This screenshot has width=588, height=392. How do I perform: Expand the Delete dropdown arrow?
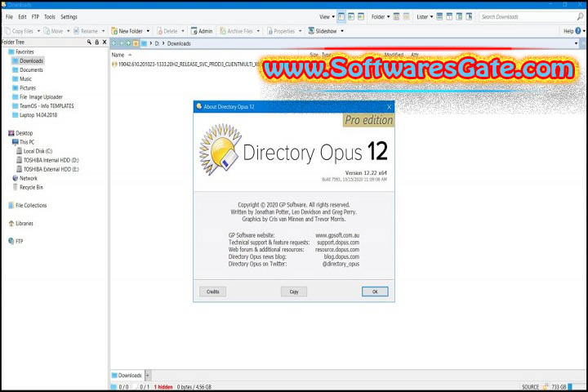pyautogui.click(x=183, y=31)
